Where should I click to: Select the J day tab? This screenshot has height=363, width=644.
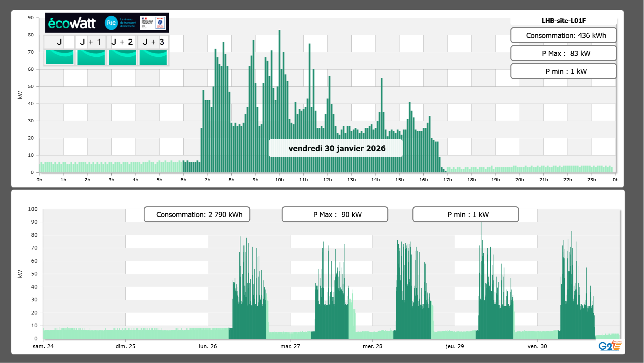click(x=60, y=42)
